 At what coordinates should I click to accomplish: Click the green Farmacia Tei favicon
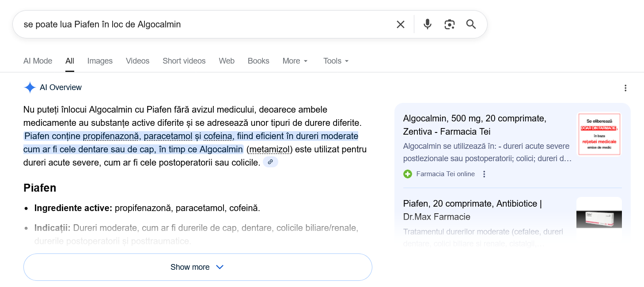coord(408,174)
